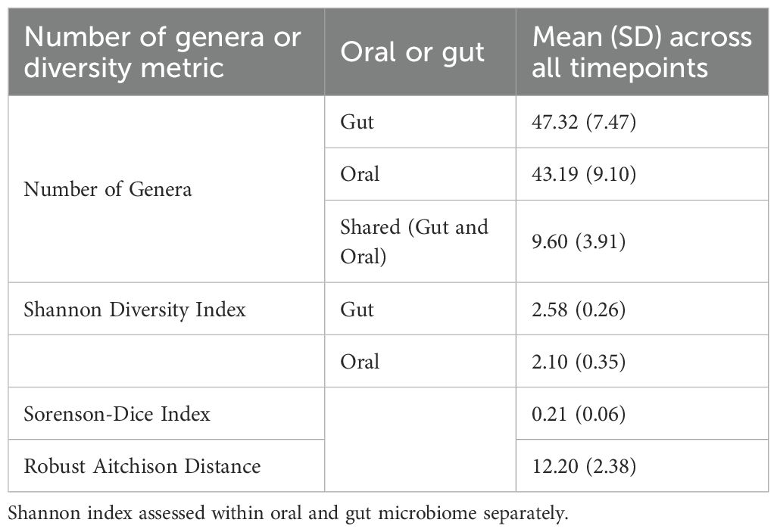
Task: Click the 'Mean (SD) across all timepoints' header
Action: [x=641, y=52]
